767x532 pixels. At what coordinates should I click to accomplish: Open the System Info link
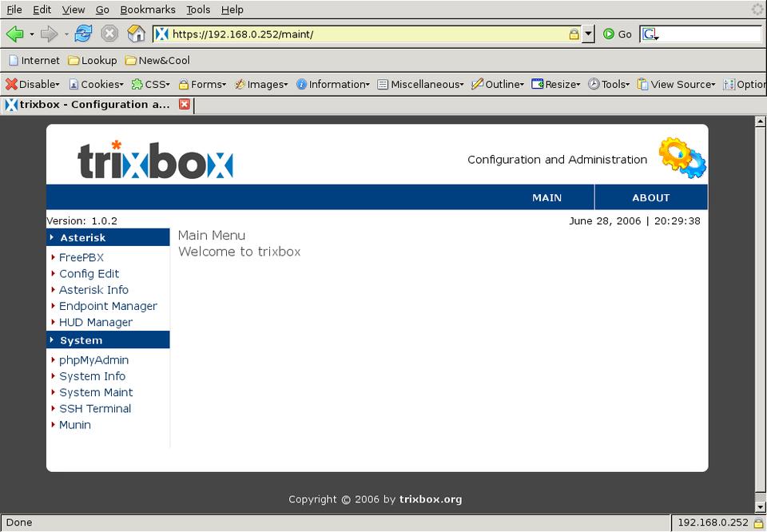92,376
